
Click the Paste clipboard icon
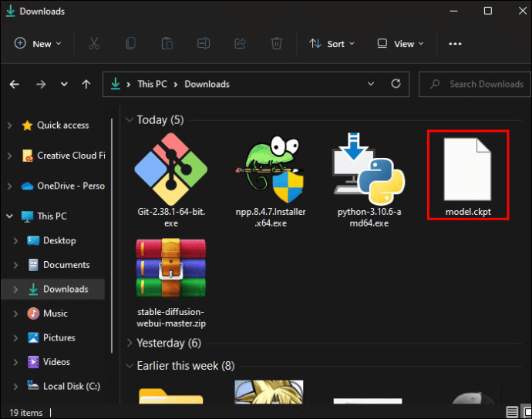(x=167, y=44)
